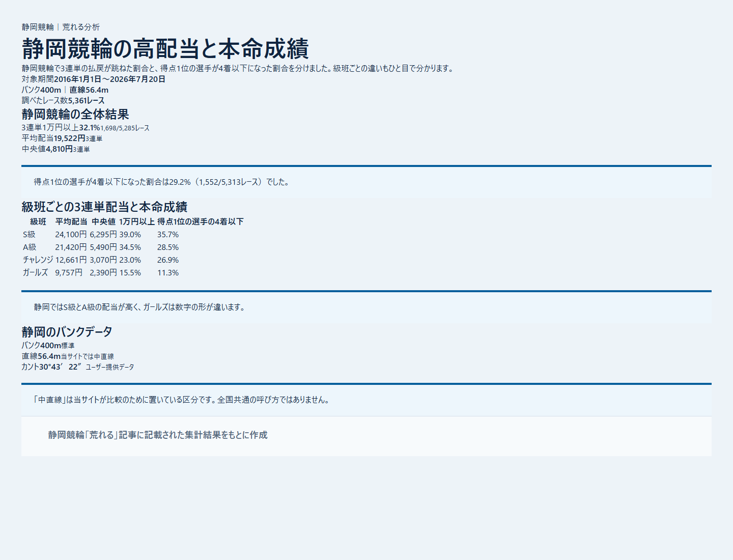Click the S級 average payout 24,100円
The width and height of the screenshot is (733, 560).
coord(71,235)
